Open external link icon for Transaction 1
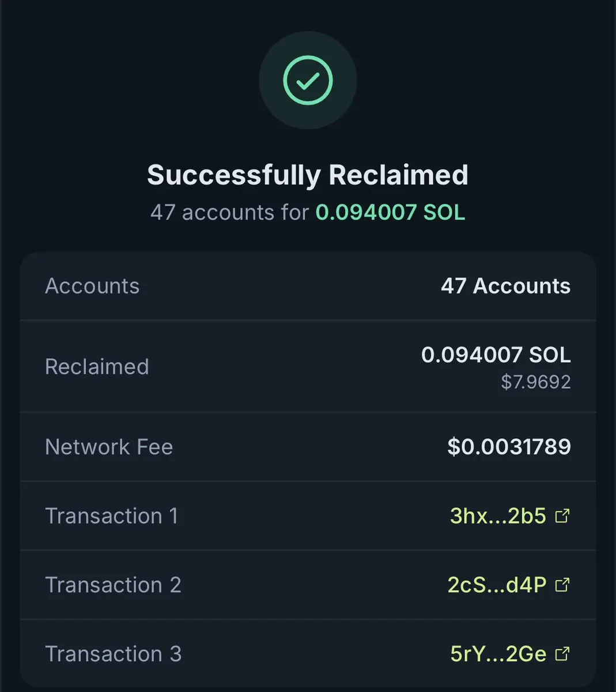Screen dimensions: 616x692 [562, 516]
